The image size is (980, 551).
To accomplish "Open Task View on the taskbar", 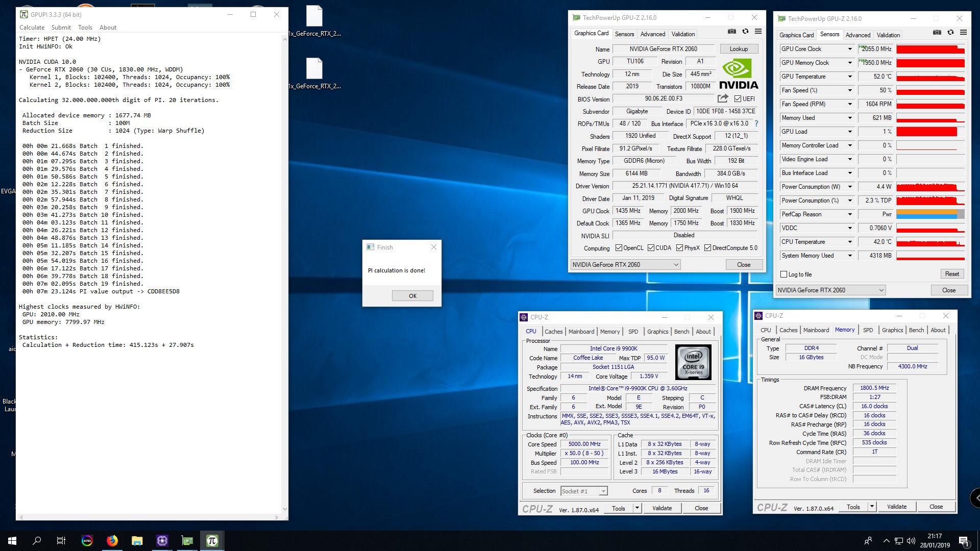I will point(61,541).
